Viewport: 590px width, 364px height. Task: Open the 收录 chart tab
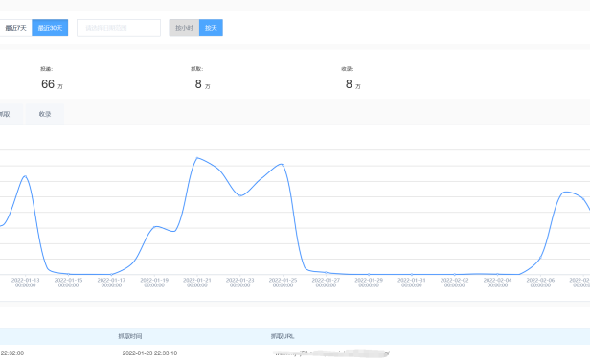45,114
